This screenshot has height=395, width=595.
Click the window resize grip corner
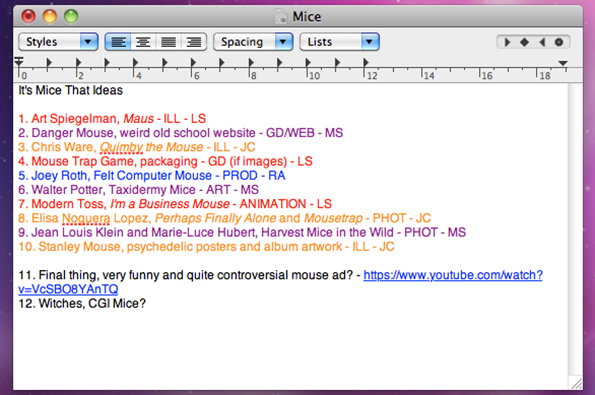[x=577, y=384]
